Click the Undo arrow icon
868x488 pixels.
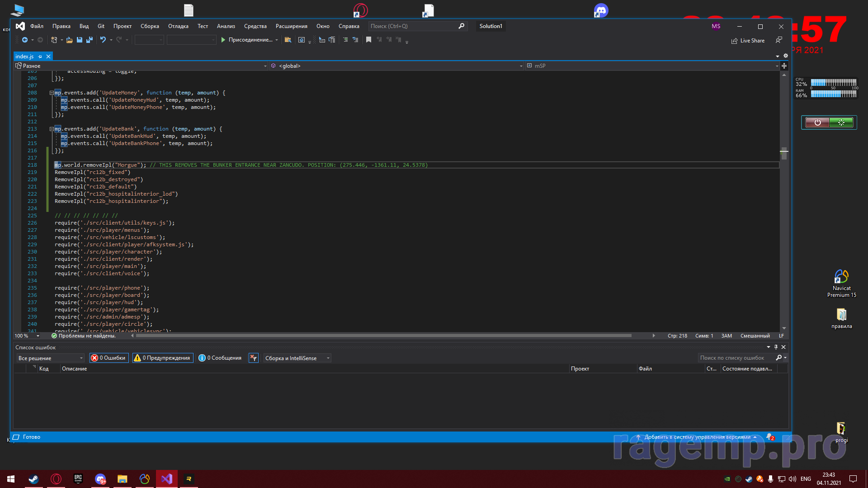click(103, 40)
